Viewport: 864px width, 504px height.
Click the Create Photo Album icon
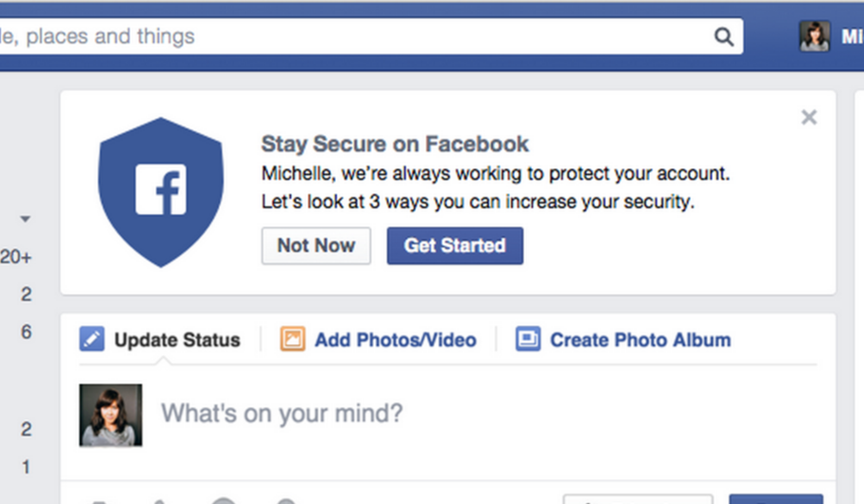(x=528, y=339)
